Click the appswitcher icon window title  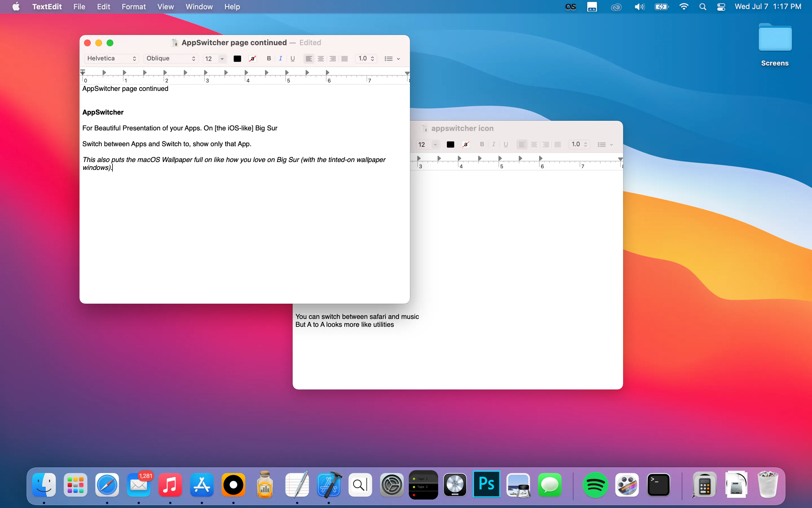click(462, 128)
